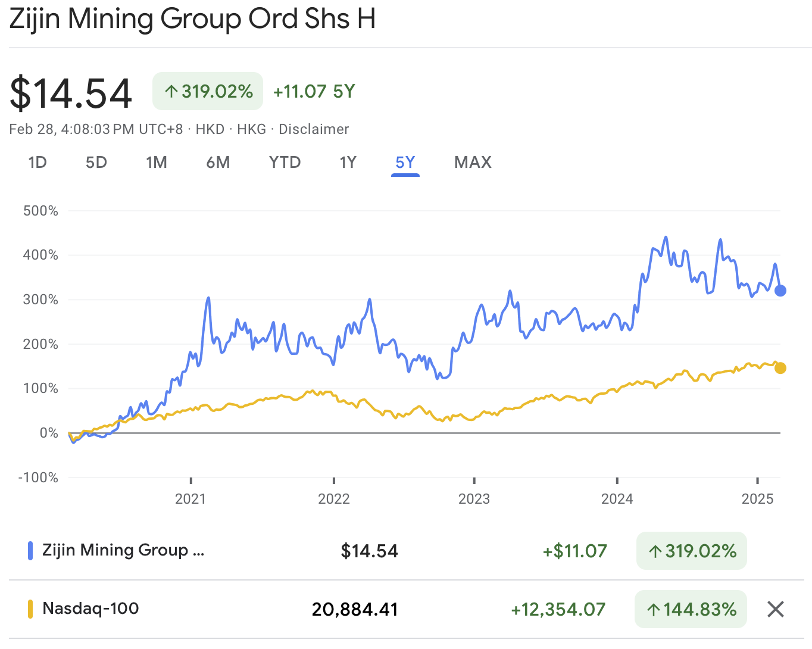Select the 1D time range tab
The image size is (812, 649).
tap(38, 163)
